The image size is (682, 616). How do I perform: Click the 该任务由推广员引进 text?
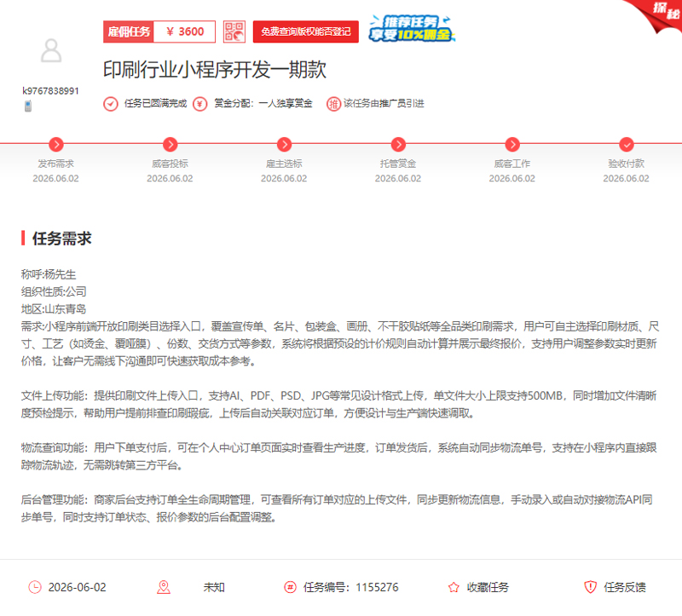(384, 103)
